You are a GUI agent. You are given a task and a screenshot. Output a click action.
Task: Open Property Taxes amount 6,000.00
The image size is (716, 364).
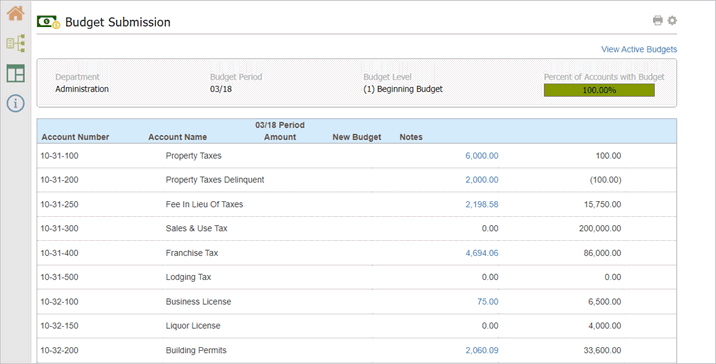[482, 156]
